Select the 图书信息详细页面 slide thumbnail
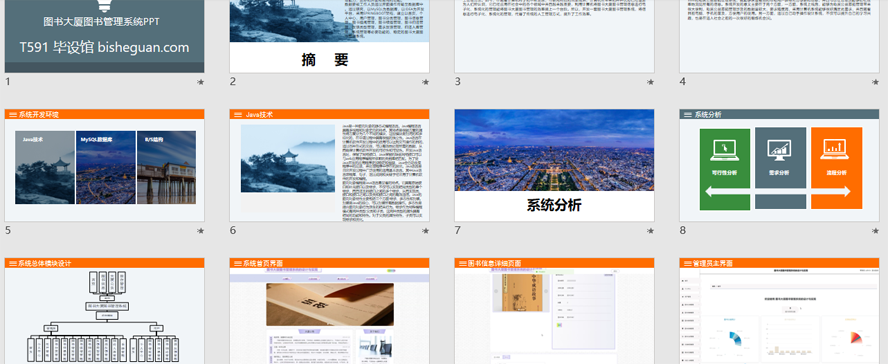888x364 pixels. (554, 311)
